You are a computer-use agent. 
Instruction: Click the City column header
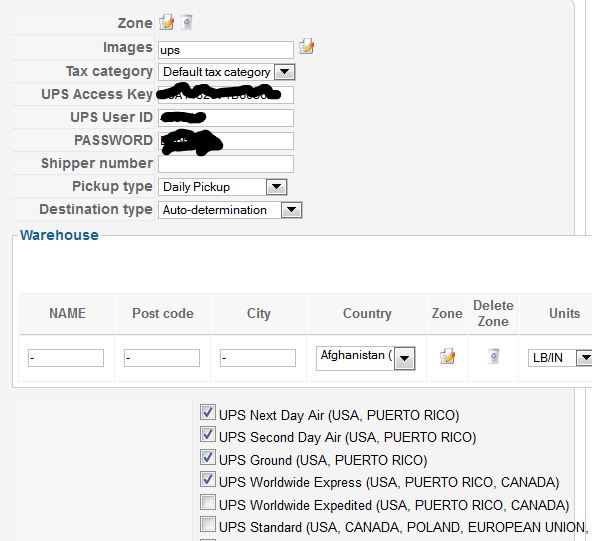point(259,313)
